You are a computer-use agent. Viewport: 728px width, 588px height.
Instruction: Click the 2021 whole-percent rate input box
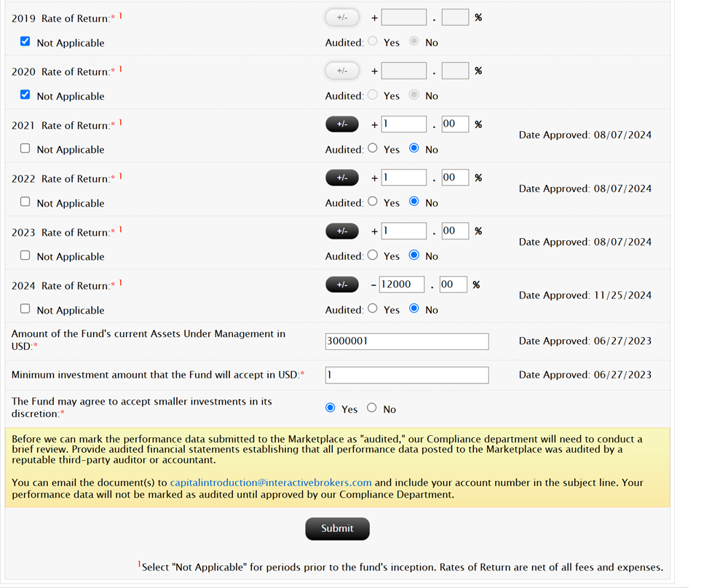click(x=403, y=124)
